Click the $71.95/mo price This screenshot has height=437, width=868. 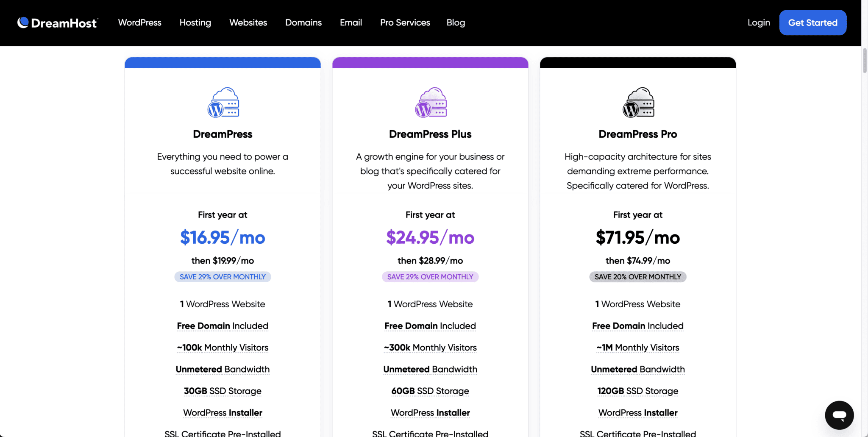(x=638, y=237)
